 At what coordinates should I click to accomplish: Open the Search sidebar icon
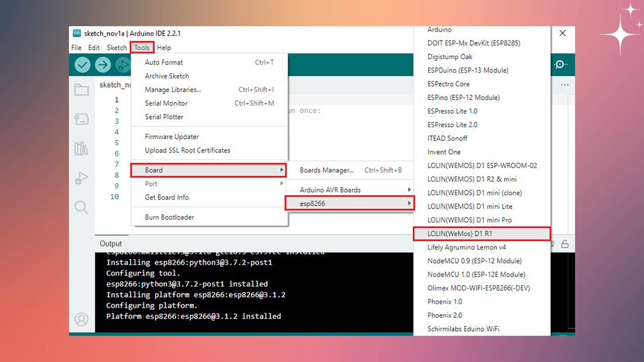81,207
